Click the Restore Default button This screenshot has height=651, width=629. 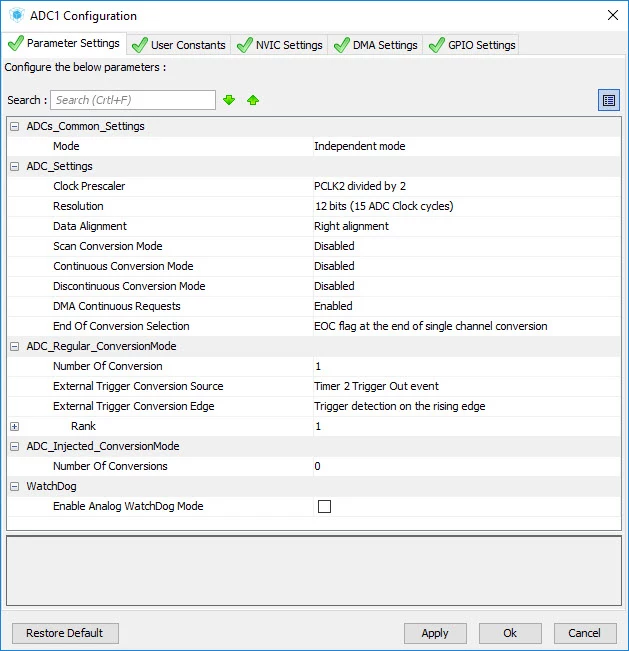[x=65, y=633]
